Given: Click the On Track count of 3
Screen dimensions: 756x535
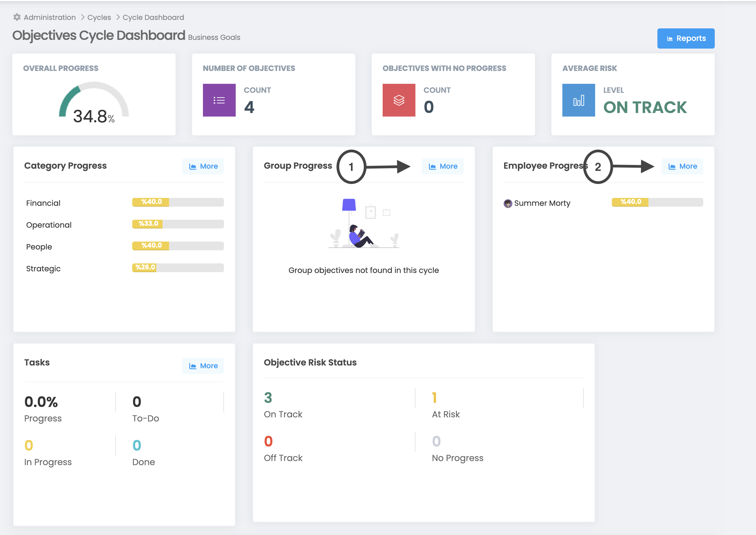Looking at the screenshot, I should 268,398.
